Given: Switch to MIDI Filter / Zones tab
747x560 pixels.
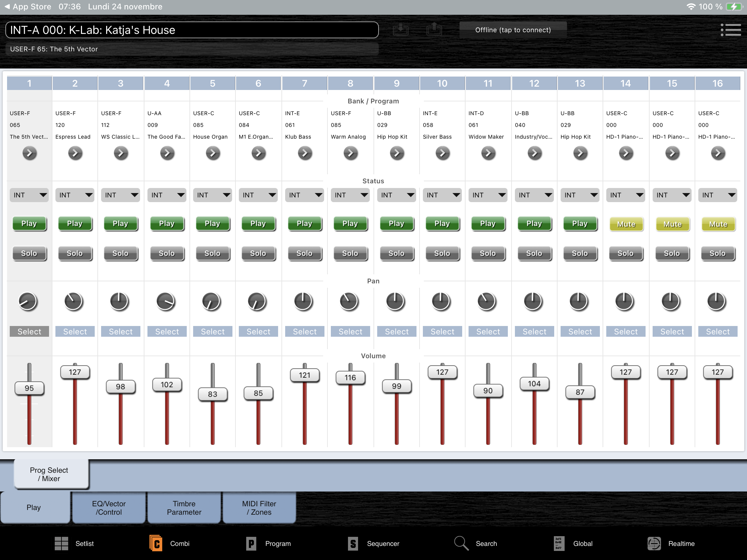Looking at the screenshot, I should [259, 508].
